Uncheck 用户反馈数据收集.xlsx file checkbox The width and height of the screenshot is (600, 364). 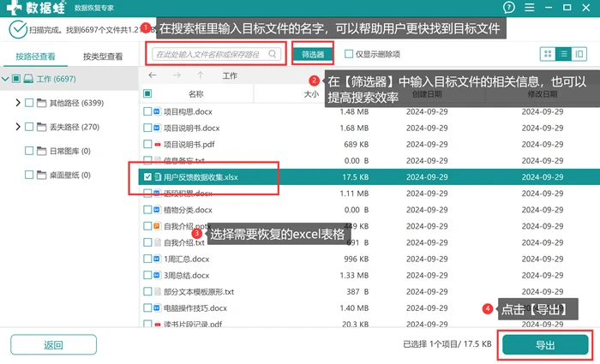[147, 176]
